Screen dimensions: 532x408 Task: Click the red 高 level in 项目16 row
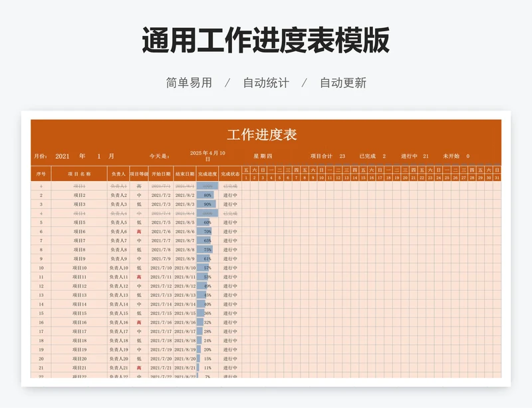pos(139,322)
